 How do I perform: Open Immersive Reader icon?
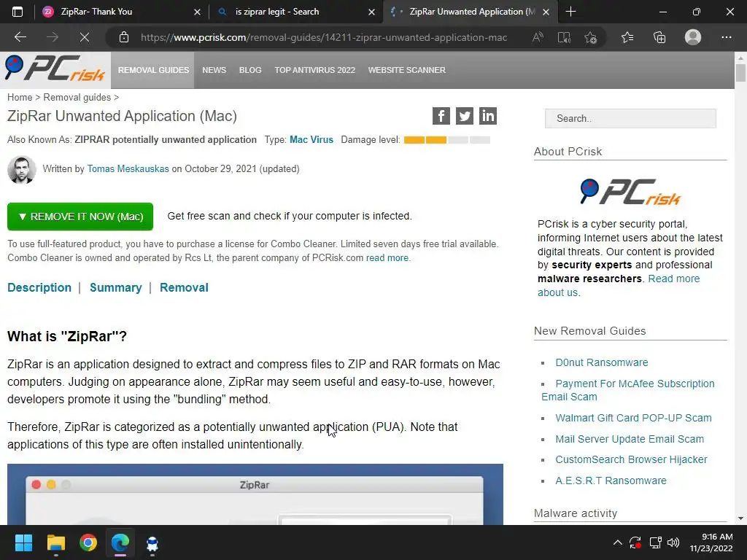(564, 37)
